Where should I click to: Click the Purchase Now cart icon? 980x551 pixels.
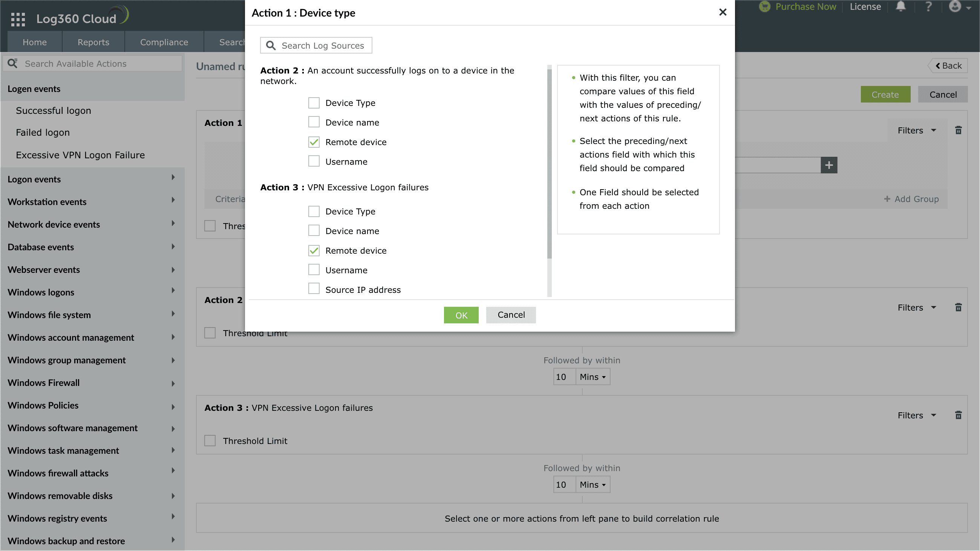(764, 6)
